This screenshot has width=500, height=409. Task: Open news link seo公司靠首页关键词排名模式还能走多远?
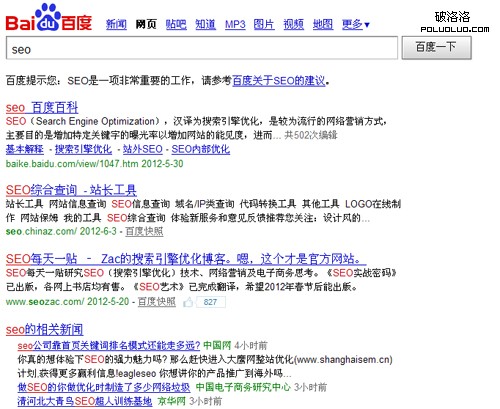click(x=109, y=345)
